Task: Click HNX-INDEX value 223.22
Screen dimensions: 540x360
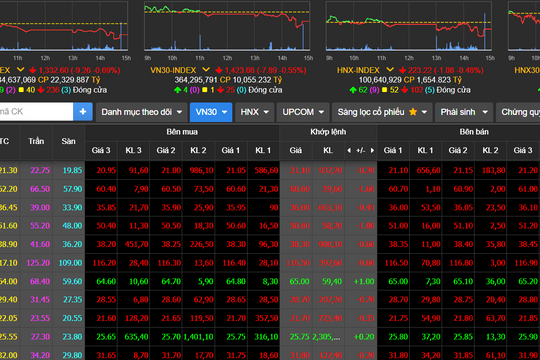Action: click(x=420, y=70)
